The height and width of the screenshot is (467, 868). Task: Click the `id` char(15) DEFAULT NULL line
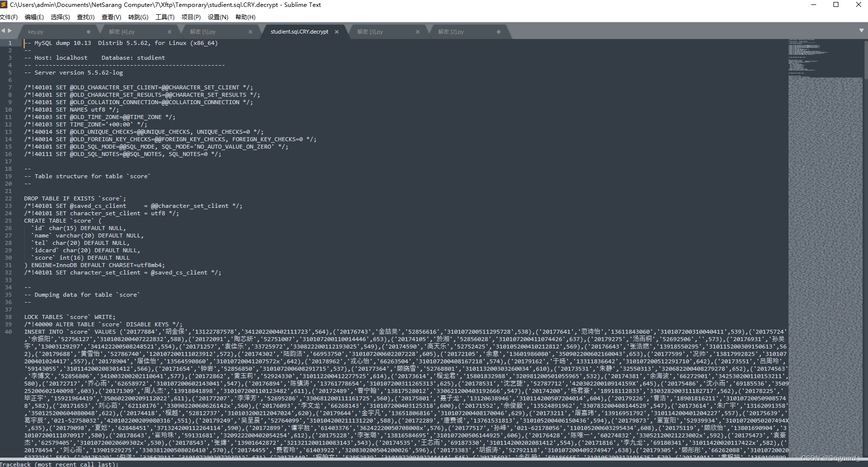pos(78,228)
